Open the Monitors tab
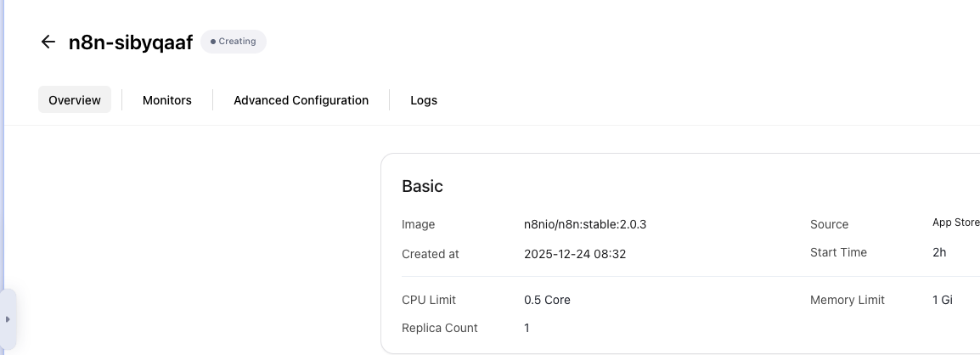 pos(167,100)
